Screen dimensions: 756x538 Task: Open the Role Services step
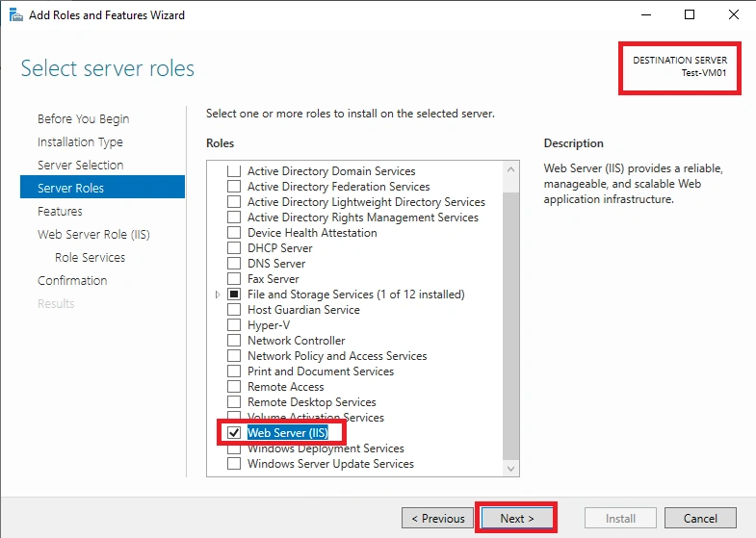point(90,258)
